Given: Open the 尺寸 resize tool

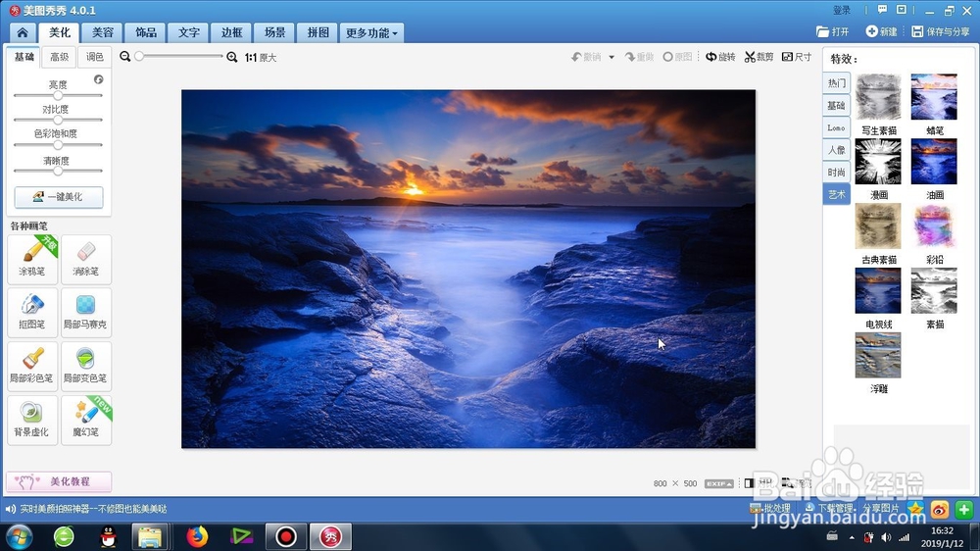Looking at the screenshot, I should [797, 57].
